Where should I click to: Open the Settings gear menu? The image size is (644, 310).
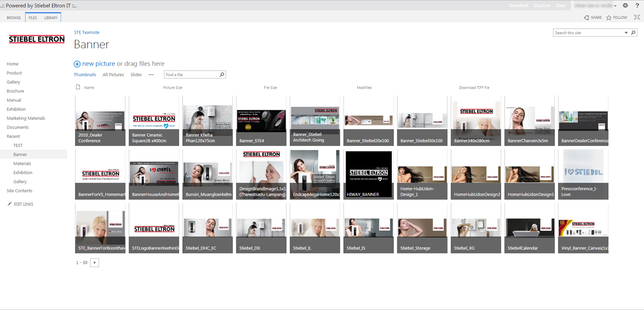pos(625,5)
